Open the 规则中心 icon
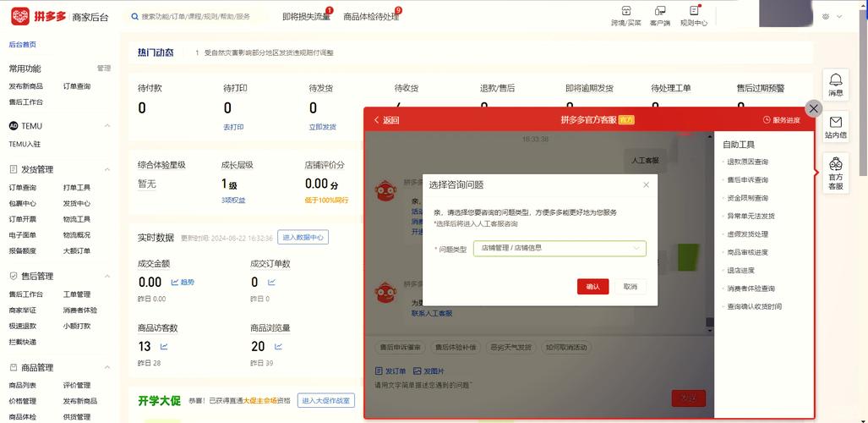This screenshot has width=868, height=423. 694,10
